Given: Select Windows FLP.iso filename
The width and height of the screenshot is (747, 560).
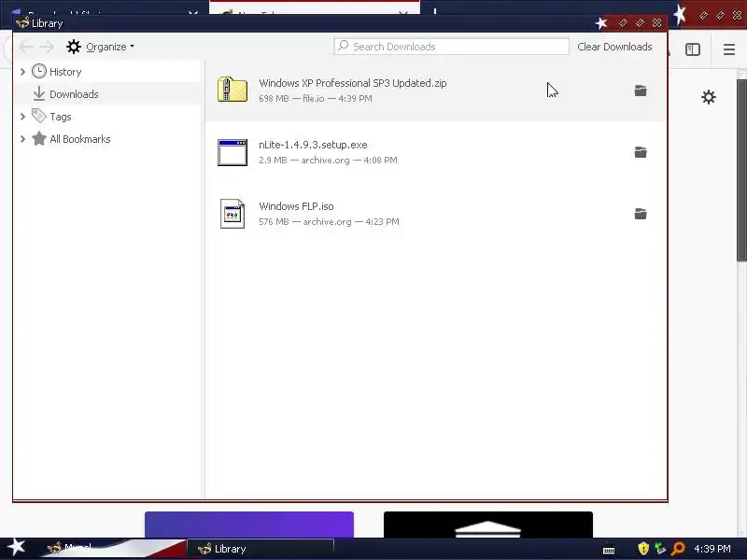Looking at the screenshot, I should click(x=296, y=206).
